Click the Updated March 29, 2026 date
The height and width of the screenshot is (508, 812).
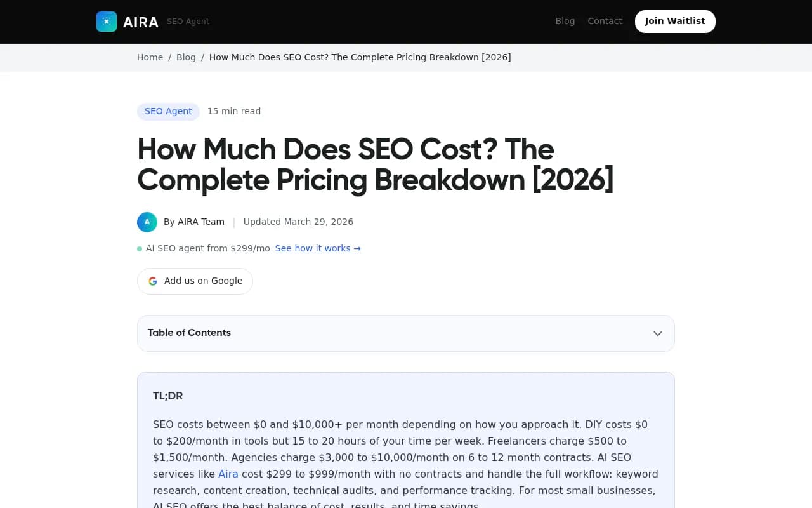click(x=298, y=222)
